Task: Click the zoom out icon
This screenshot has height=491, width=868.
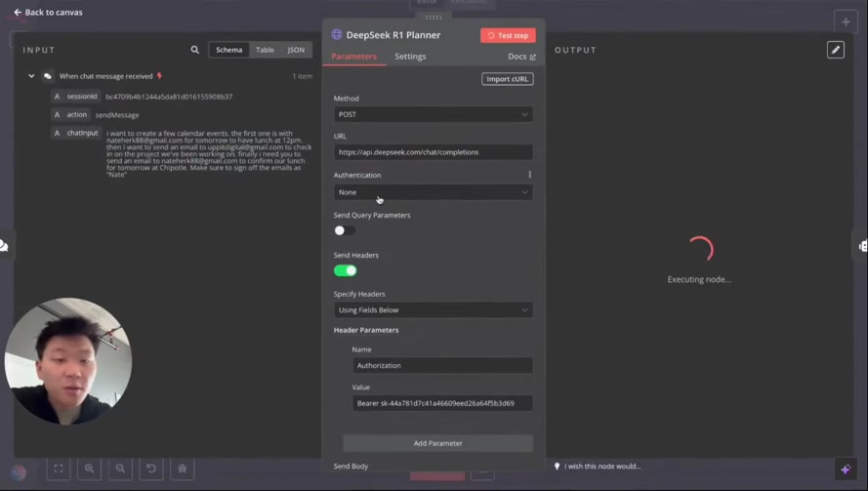Action: 120,469
